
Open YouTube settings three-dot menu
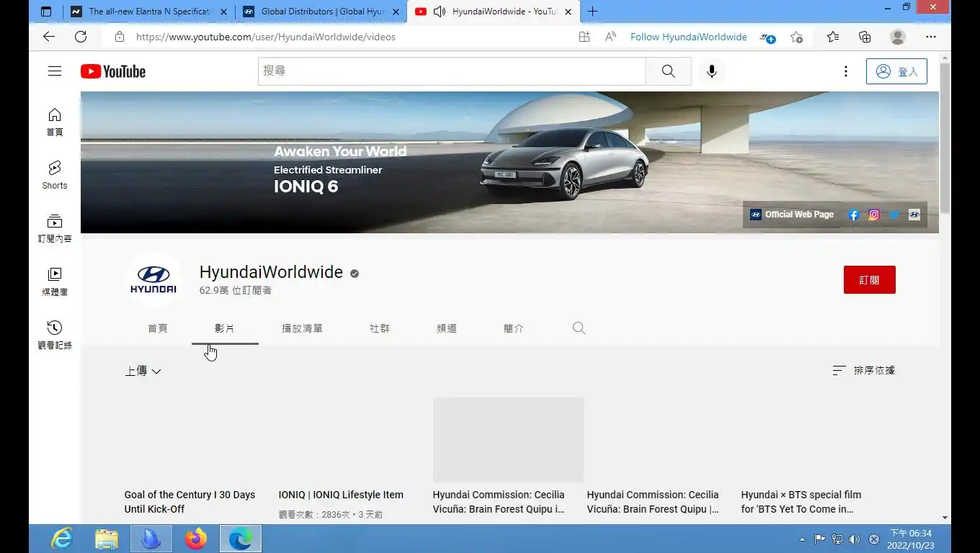point(846,71)
